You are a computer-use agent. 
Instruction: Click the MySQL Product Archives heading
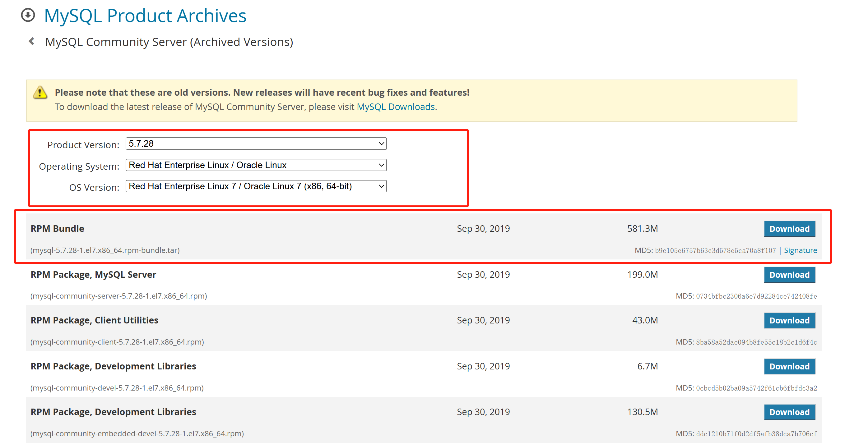click(145, 16)
